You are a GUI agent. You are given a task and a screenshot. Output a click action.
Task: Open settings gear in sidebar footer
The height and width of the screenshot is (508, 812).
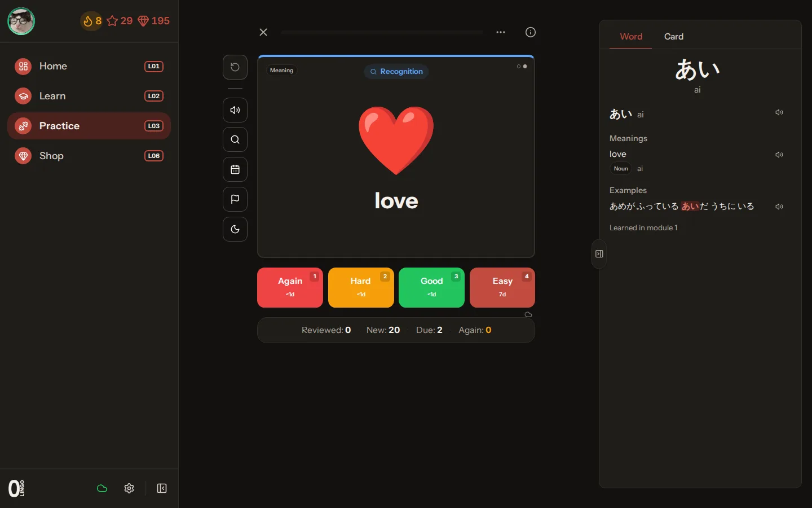pyautogui.click(x=129, y=488)
